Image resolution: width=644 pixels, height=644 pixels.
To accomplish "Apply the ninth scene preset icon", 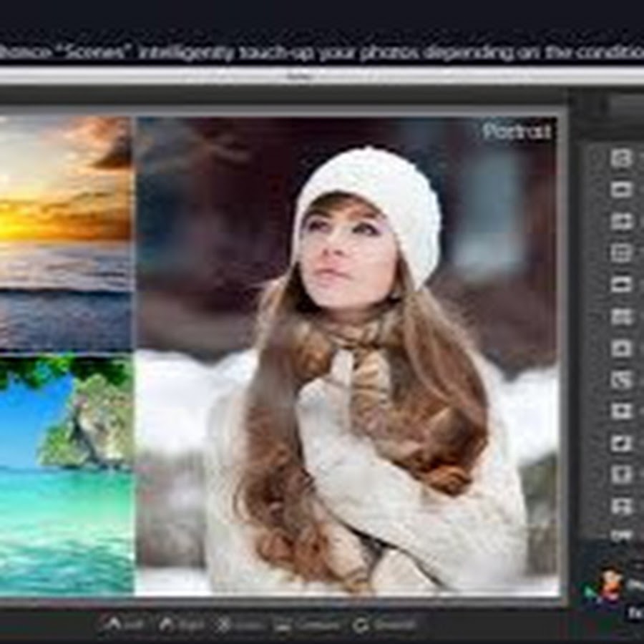I will 621,411.
